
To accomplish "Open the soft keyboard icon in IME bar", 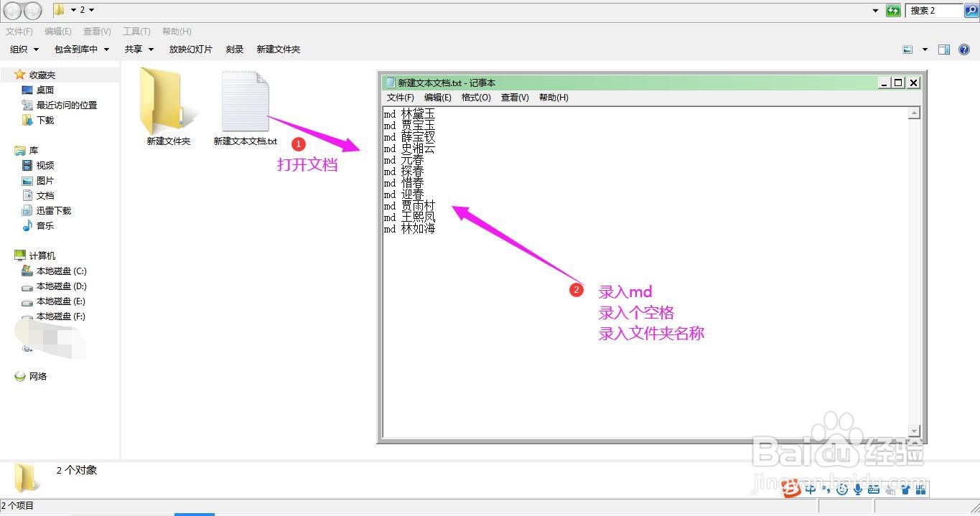I will [873, 489].
